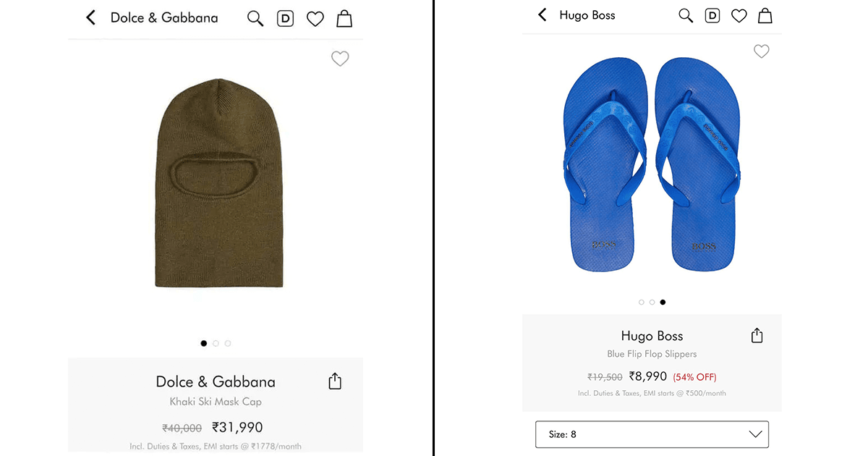The width and height of the screenshot is (868, 456).
Task: View the cart from the Hugo Boss header
Action: [x=765, y=14]
